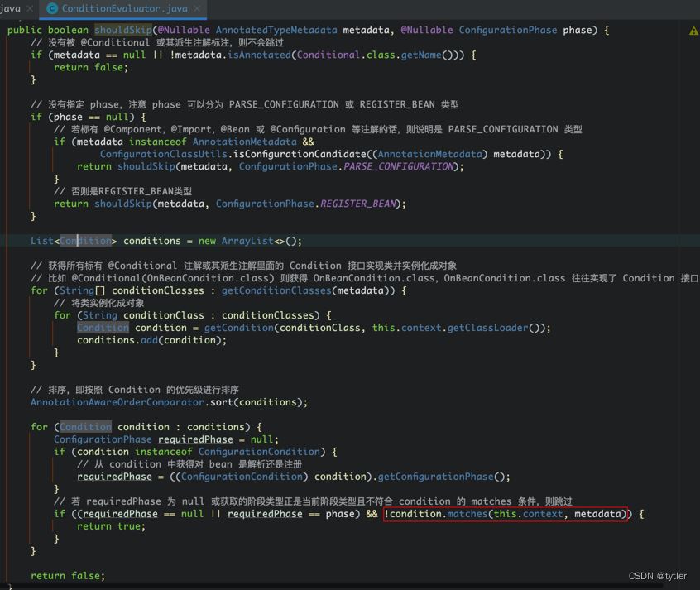700x590 pixels.
Task: Click the italic REGISTER_BEAN constant
Action: point(358,204)
